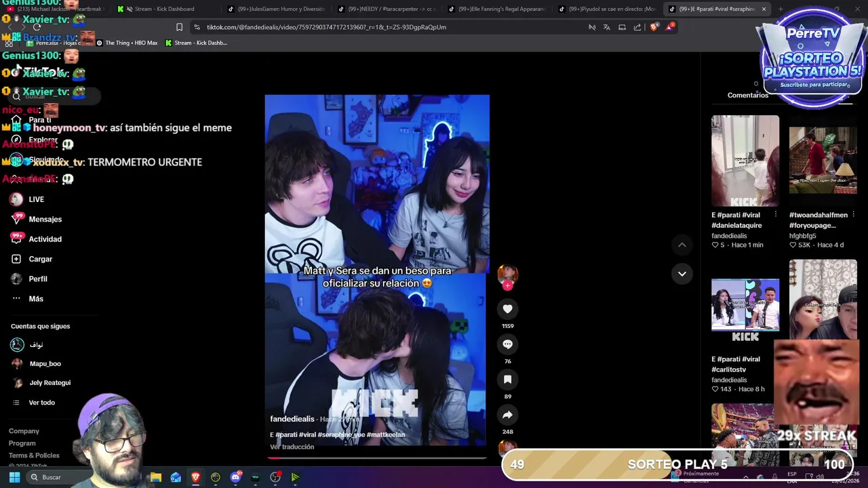Click the browser address bar URL

[x=326, y=27]
